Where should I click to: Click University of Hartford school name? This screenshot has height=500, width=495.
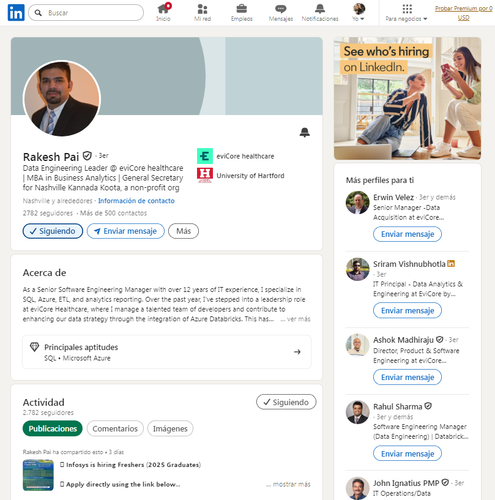(x=250, y=175)
